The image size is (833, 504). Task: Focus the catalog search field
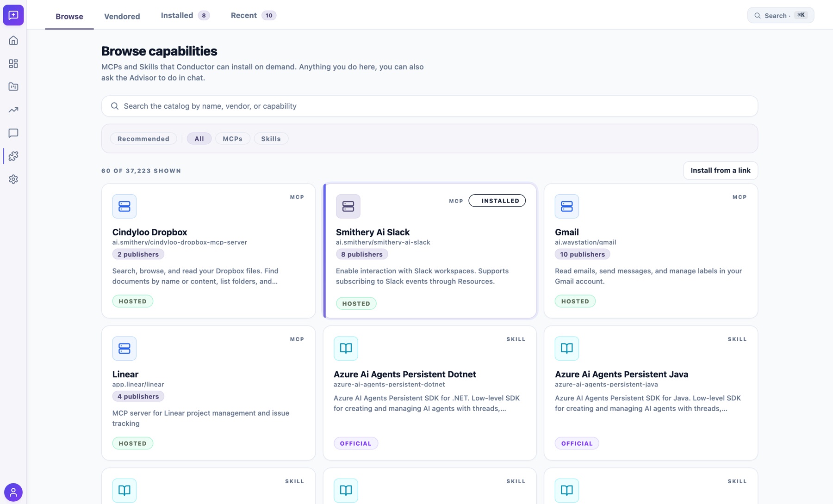click(x=429, y=106)
